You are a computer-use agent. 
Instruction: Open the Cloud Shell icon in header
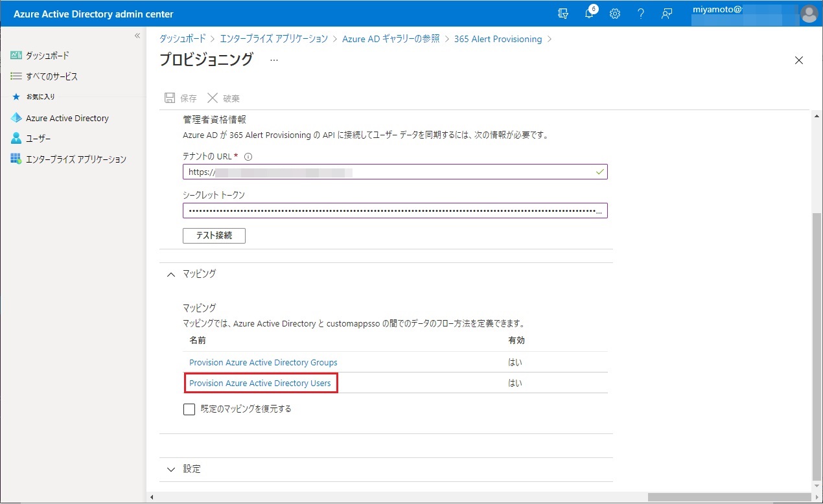tap(562, 14)
